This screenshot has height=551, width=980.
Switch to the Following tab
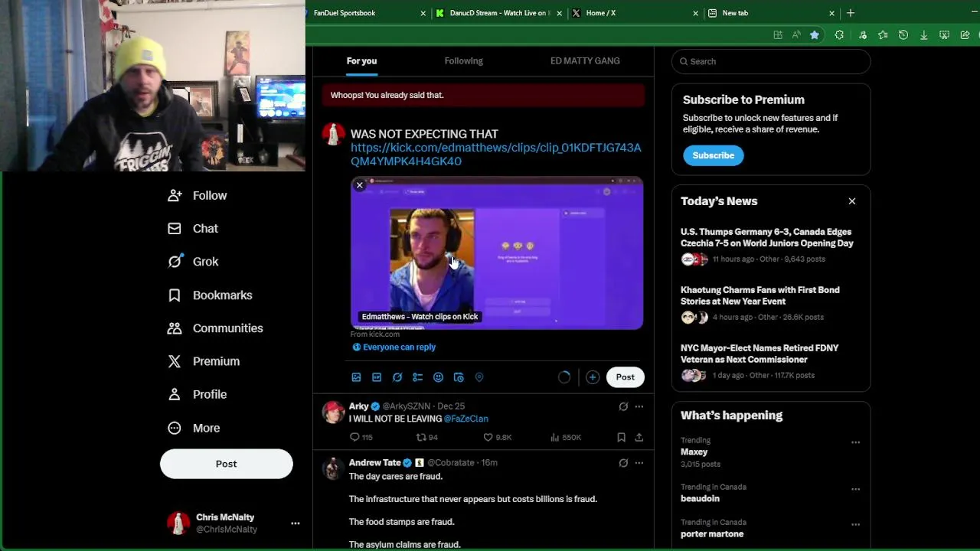coord(463,61)
